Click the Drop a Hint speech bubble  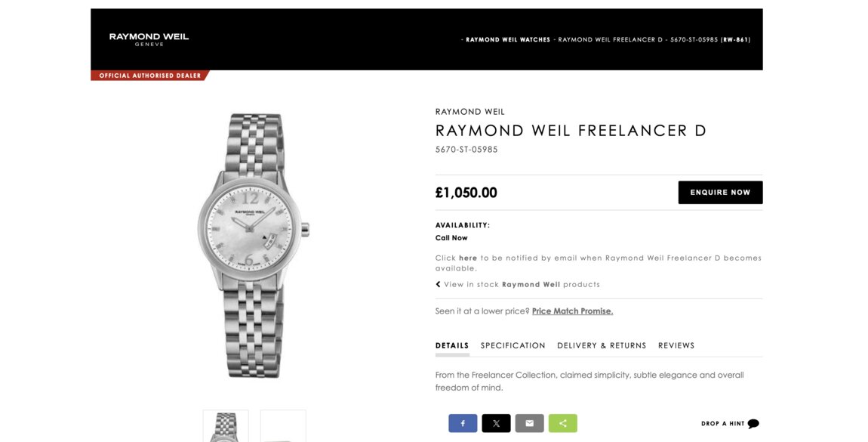click(x=753, y=424)
